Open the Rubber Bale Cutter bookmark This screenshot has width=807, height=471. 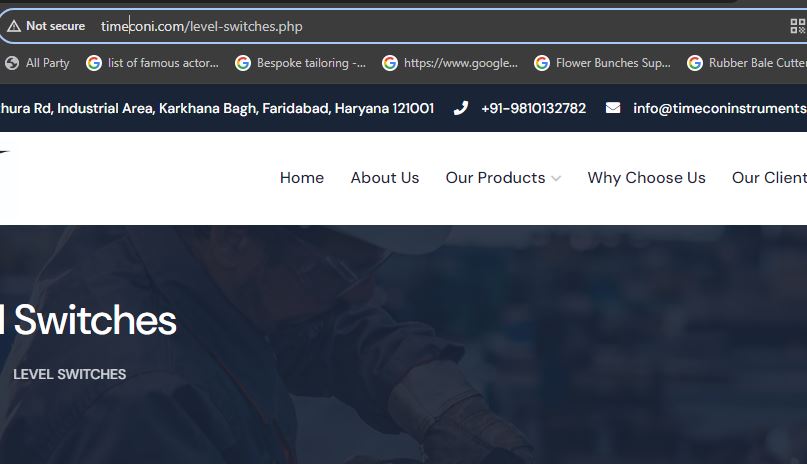[x=747, y=63]
